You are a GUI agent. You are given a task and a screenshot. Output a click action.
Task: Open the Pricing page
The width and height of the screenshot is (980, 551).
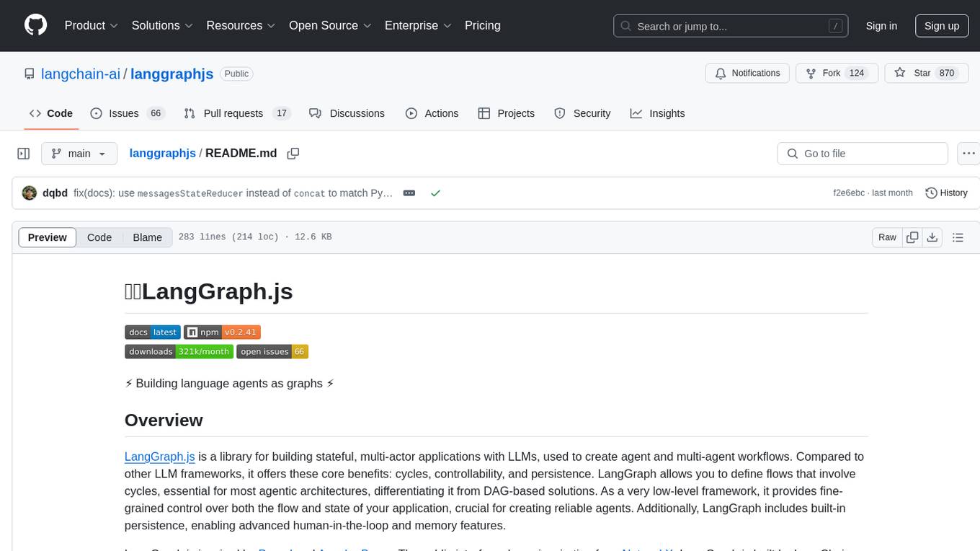coord(483,25)
